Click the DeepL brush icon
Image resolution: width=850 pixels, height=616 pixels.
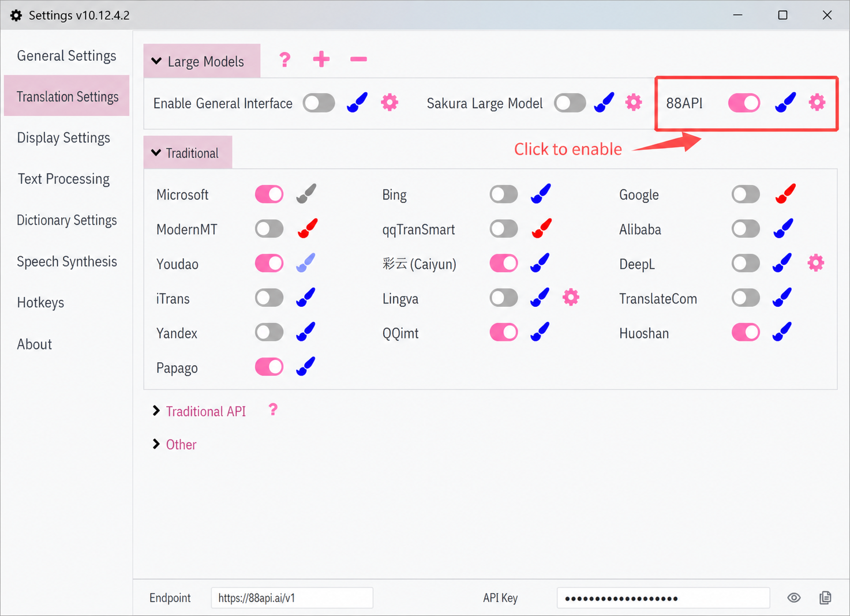click(x=782, y=263)
